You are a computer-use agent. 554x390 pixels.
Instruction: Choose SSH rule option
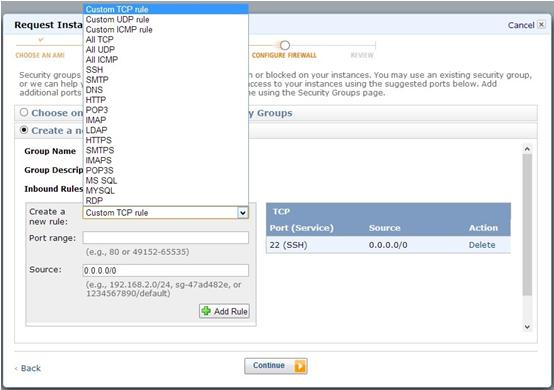point(166,70)
